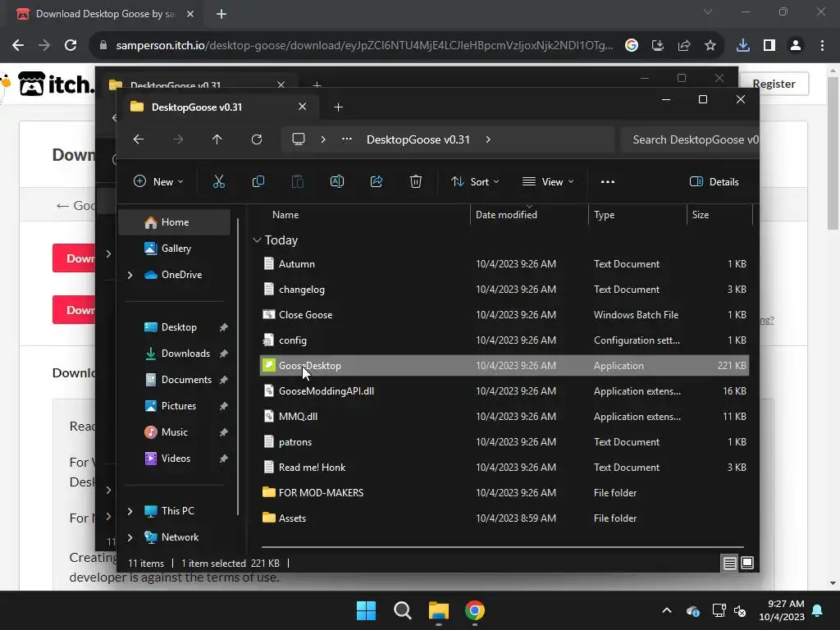The height and width of the screenshot is (630, 840).
Task: Open the See more three-dots menu
Action: pyautogui.click(x=608, y=181)
